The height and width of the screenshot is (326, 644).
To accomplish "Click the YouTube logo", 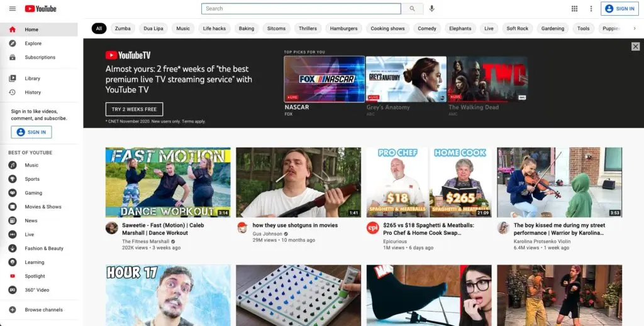I will (x=41, y=9).
